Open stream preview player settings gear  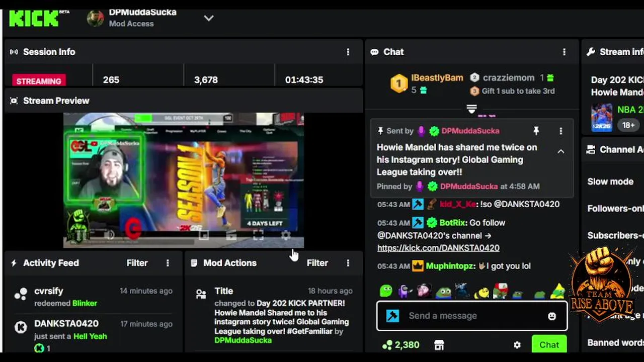pyautogui.click(x=286, y=235)
